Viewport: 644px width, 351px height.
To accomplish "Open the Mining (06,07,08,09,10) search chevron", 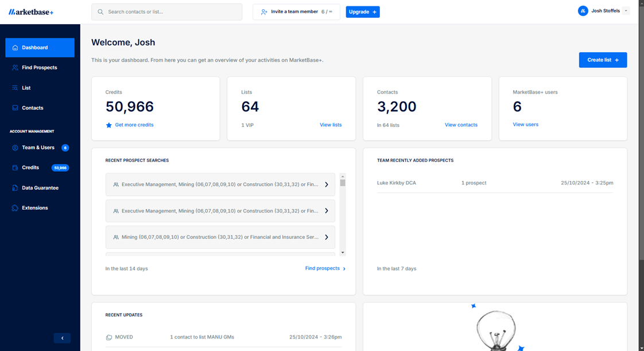I will [327, 237].
